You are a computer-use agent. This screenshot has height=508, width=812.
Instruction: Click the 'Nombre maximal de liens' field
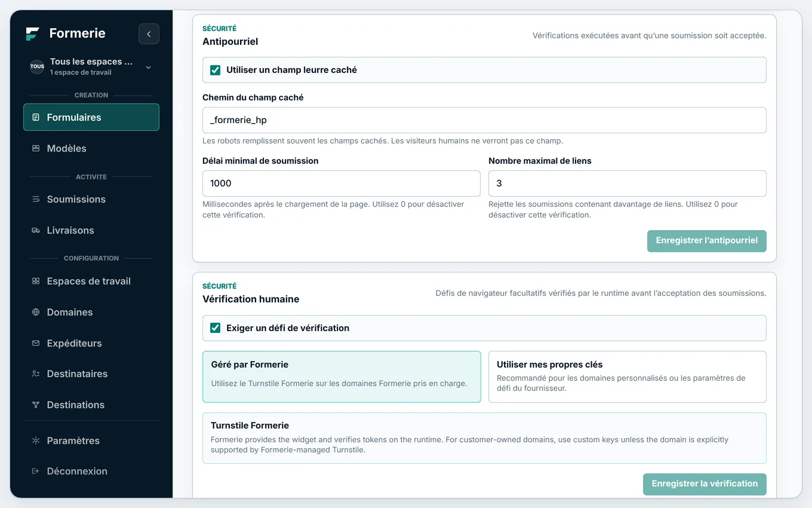(x=628, y=183)
